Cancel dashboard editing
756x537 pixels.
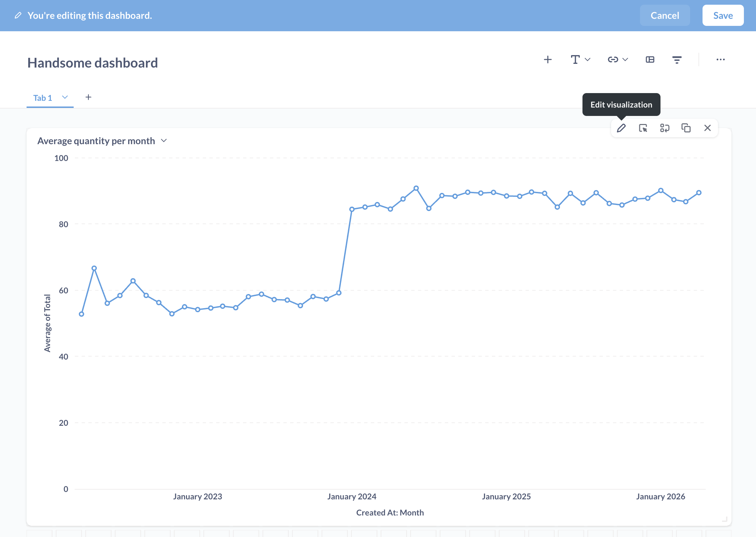point(665,15)
